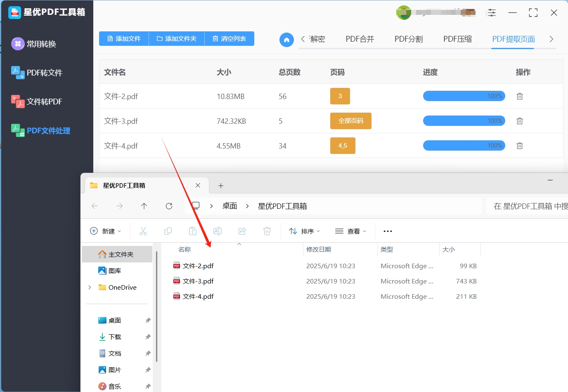Image resolution: width=568 pixels, height=392 pixels.
Task: Delete 文件-4.pdf using its trash icon
Action: coord(520,146)
